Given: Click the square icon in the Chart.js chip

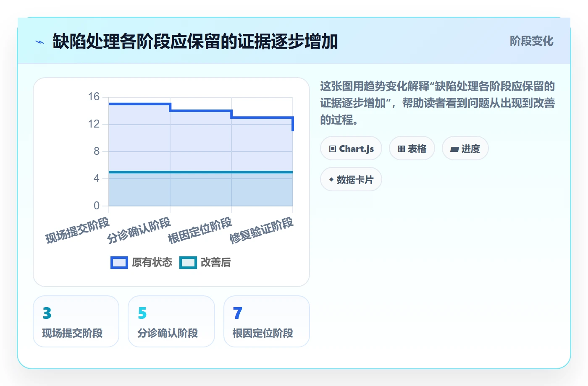Looking at the screenshot, I should click(333, 149).
